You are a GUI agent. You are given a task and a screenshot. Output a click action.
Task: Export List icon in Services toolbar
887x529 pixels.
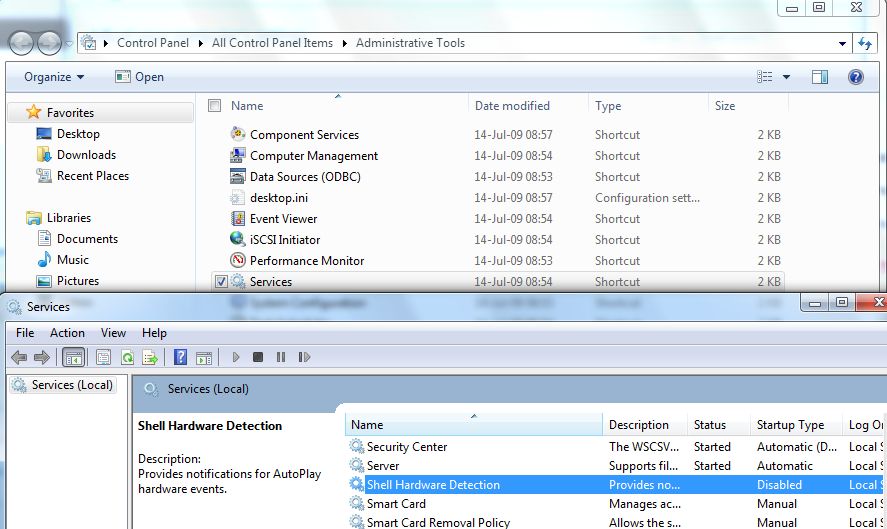[x=150, y=358]
